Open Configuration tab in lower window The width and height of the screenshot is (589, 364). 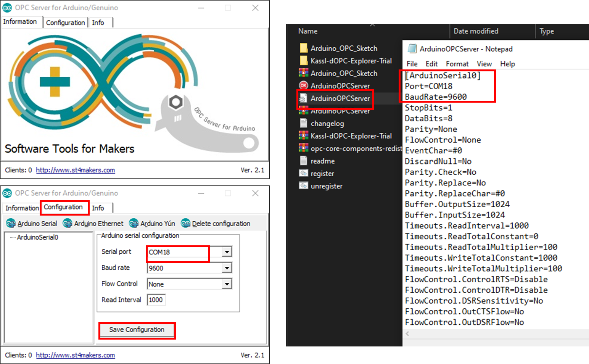[63, 207]
